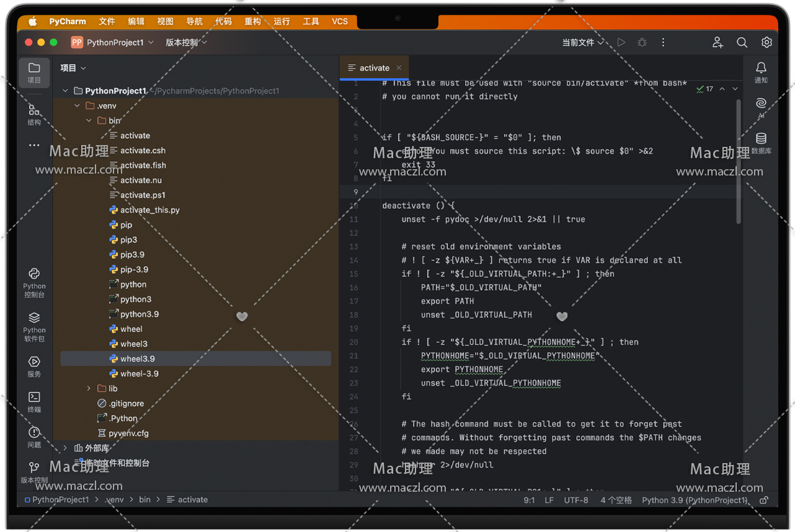This screenshot has height=532, width=795.
Task: Open the Notifications panel
Action: (761, 68)
